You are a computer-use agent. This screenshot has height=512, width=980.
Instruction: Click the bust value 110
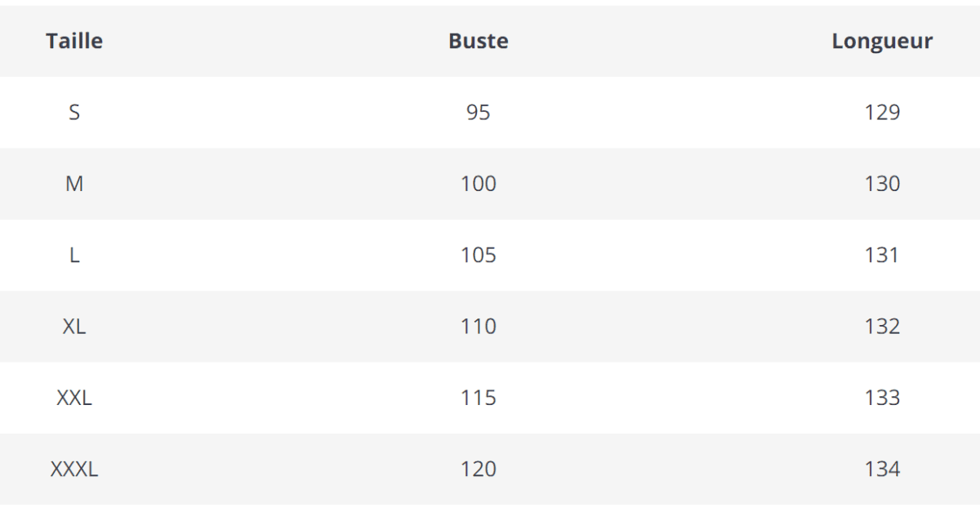478,327
